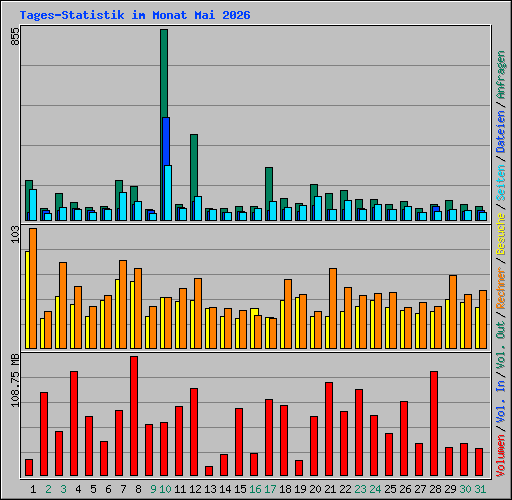This screenshot has width=512, height=500.
Task: Click the y-axis value 855
Action: [15, 36]
